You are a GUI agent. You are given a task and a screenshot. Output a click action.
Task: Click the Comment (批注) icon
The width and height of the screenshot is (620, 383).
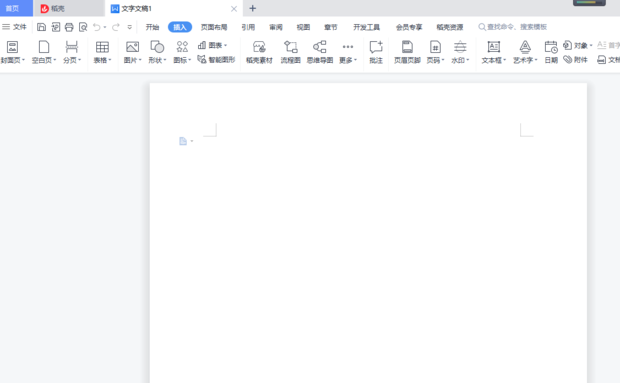(x=376, y=47)
